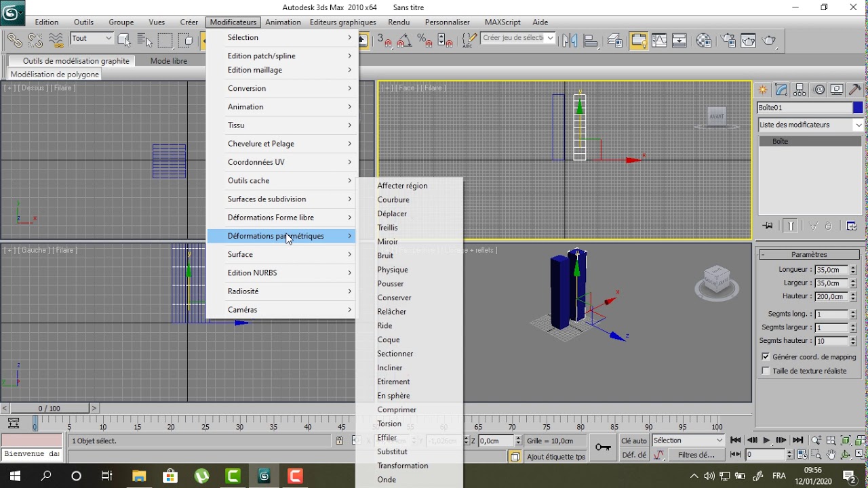This screenshot has width=868, height=488.
Task: Open the Render Setup teapot icon
Action: coord(728,41)
